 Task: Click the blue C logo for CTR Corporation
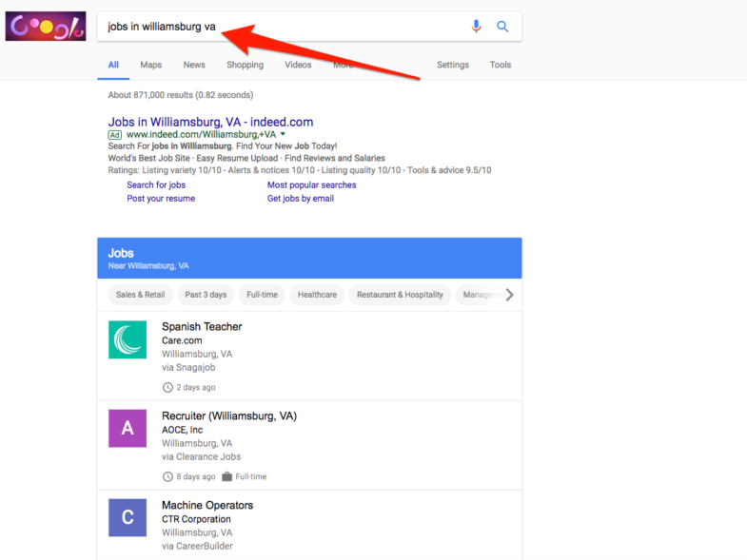click(x=128, y=517)
